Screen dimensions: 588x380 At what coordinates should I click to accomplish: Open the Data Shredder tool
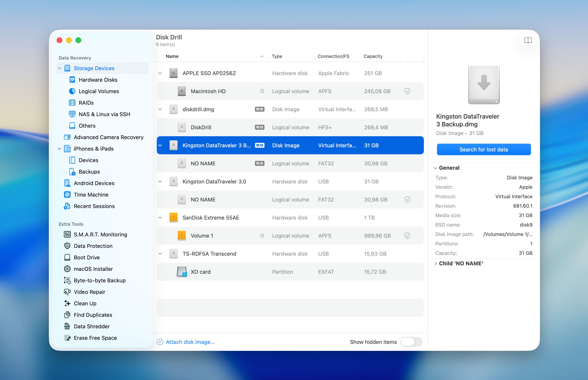pos(102,326)
